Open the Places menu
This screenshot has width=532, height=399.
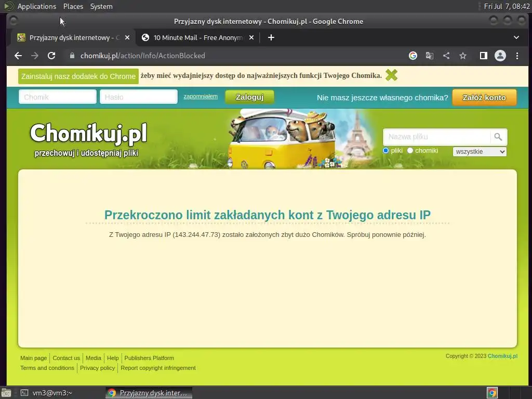73,6
